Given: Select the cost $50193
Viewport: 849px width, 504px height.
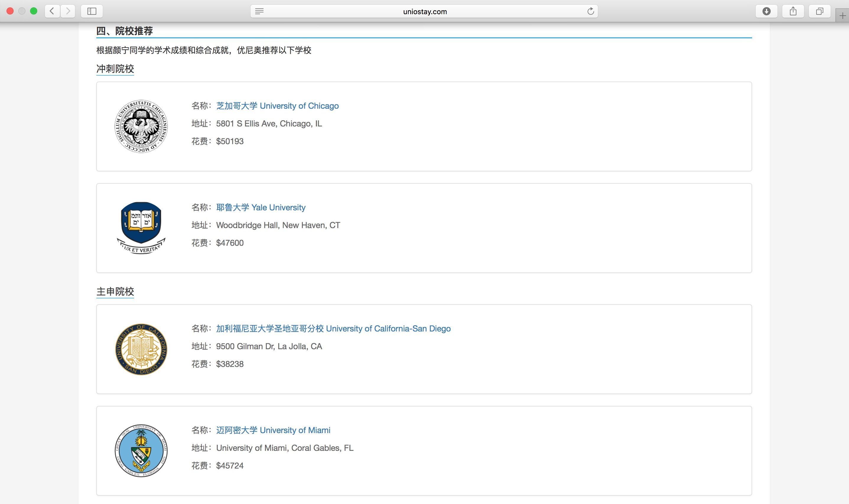Looking at the screenshot, I should 230,141.
